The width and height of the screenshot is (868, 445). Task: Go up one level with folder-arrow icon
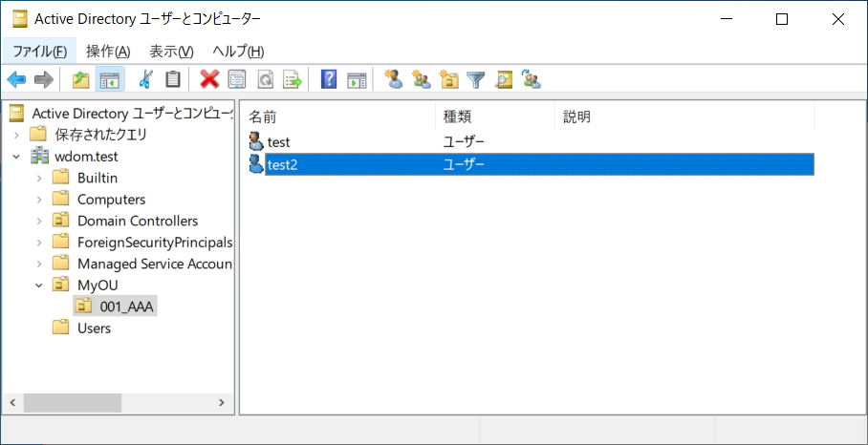point(81,79)
